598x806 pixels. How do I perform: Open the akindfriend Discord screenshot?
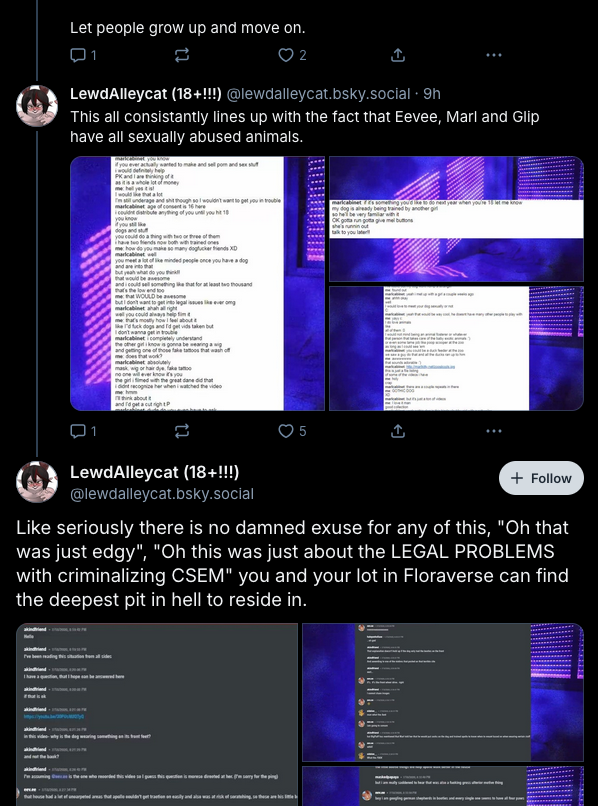157,715
